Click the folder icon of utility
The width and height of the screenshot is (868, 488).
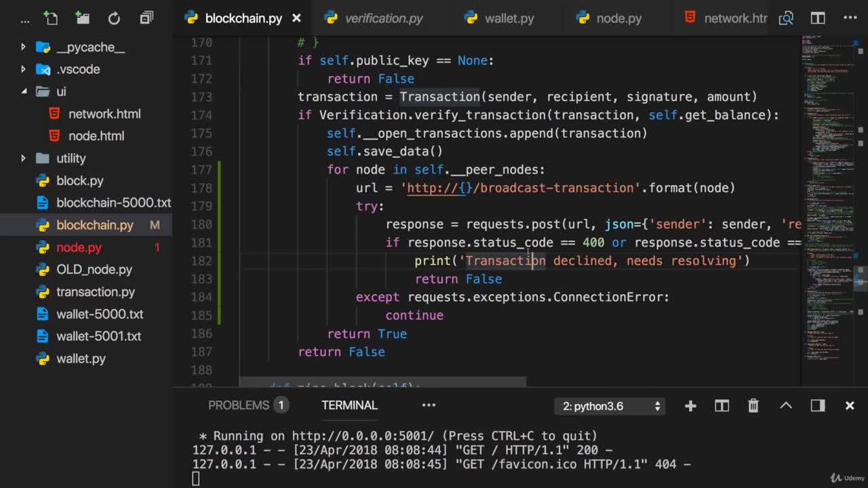(43, 158)
